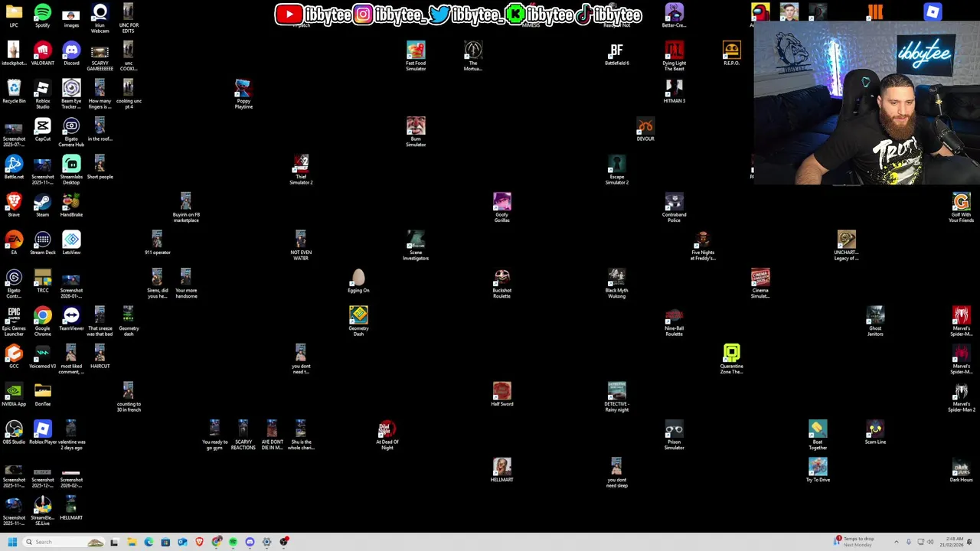Open OBS Studio desktop shortcut
Screen dimensions: 980x551
tap(14, 432)
